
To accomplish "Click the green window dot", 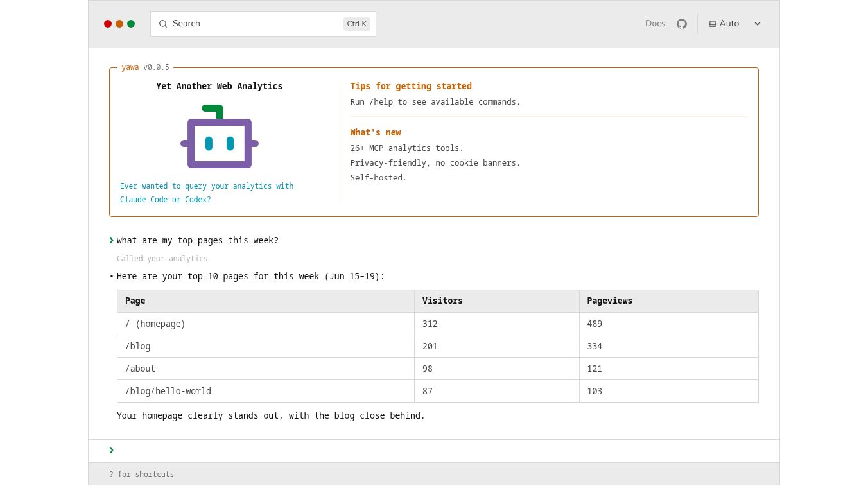I will (131, 24).
